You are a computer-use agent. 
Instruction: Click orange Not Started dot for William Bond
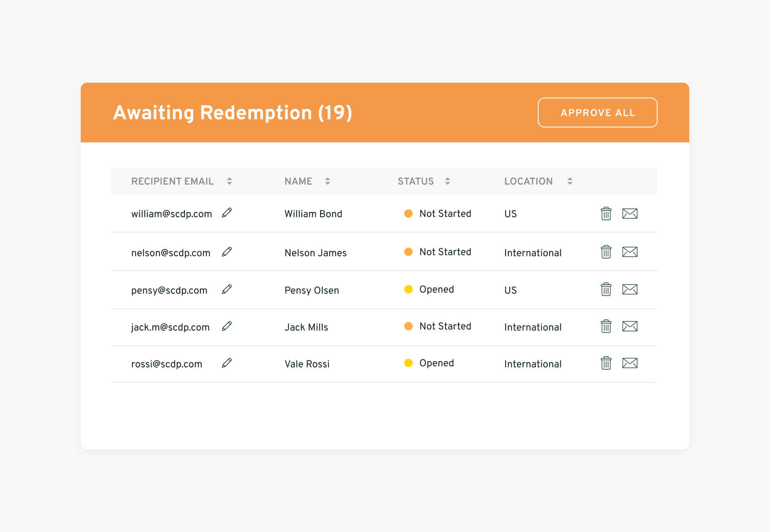(408, 214)
